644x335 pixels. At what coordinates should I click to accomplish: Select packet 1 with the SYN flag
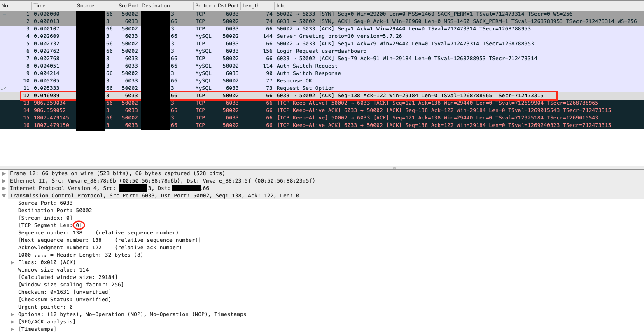(322, 14)
